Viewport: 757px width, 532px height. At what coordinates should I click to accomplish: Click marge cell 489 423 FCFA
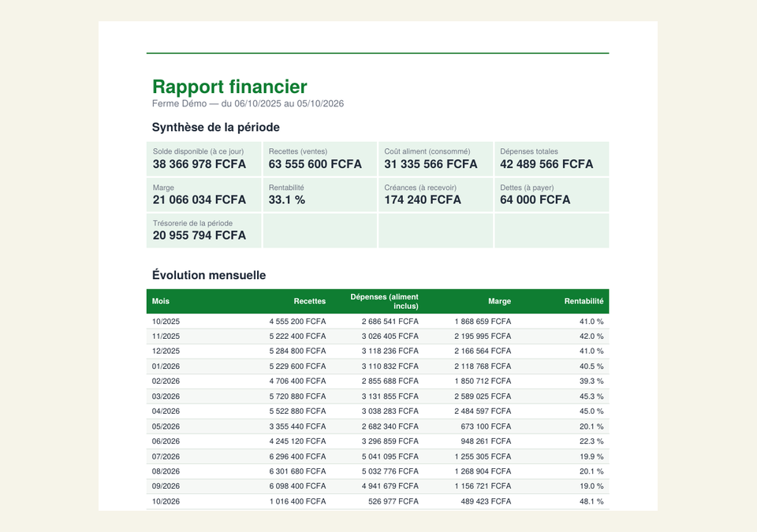[x=486, y=501]
